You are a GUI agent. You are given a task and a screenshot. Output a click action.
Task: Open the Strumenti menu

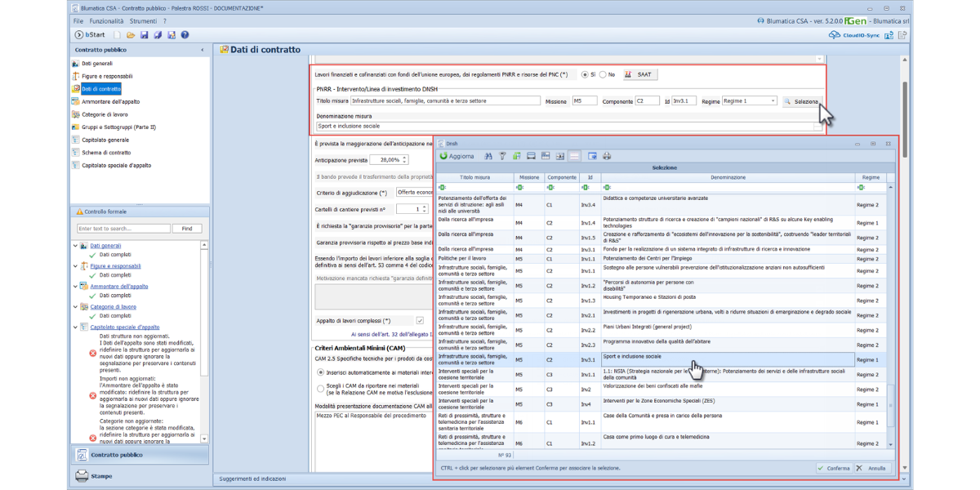point(143,21)
